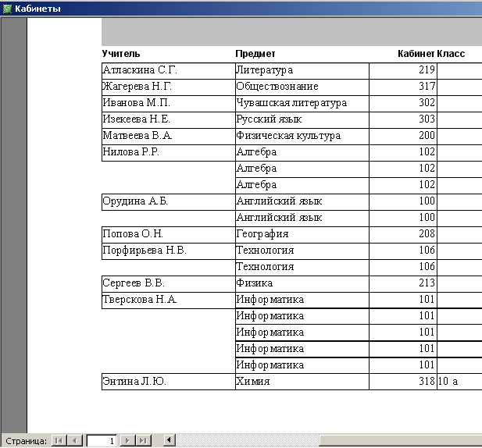Select the Кабинет column header
This screenshot has width=482, height=448.
coord(416,54)
